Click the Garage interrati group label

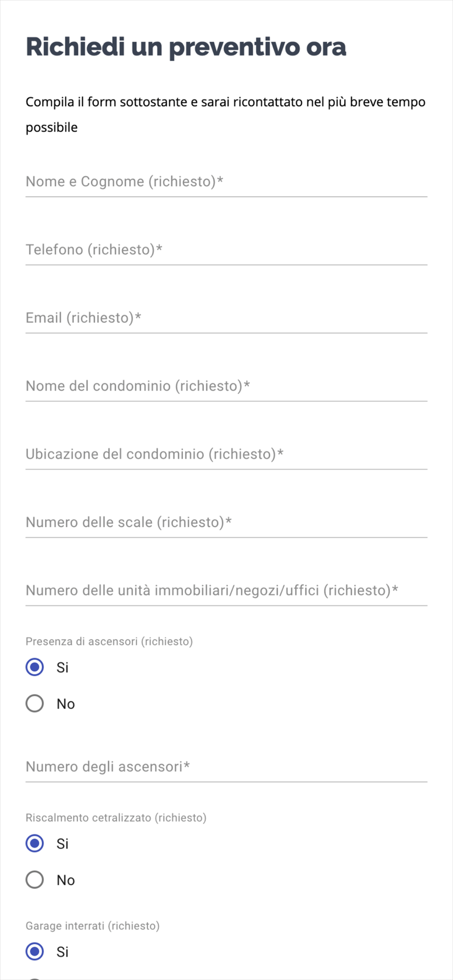pyautogui.click(x=93, y=926)
